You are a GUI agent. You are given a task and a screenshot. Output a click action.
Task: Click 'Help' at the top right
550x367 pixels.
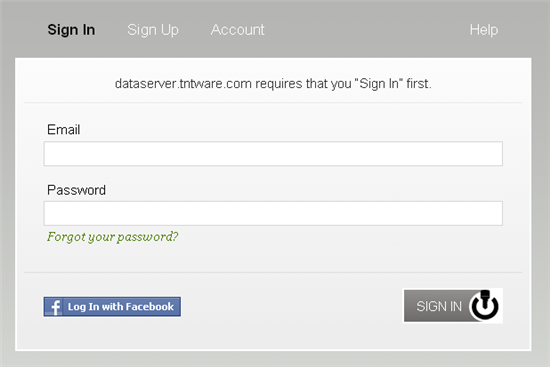(x=484, y=30)
